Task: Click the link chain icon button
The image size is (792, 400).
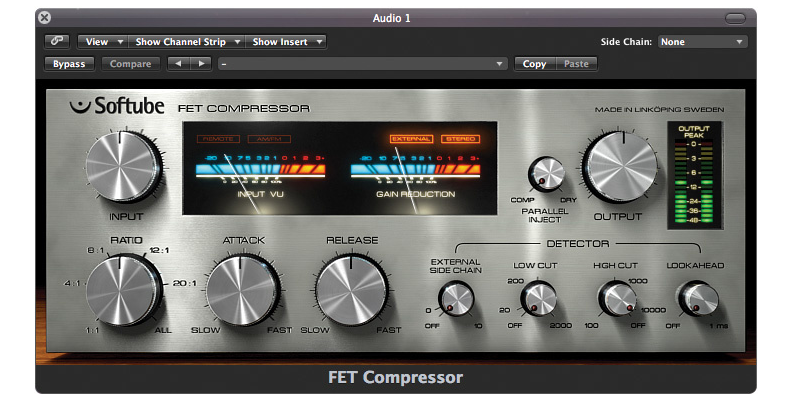Action: [57, 41]
